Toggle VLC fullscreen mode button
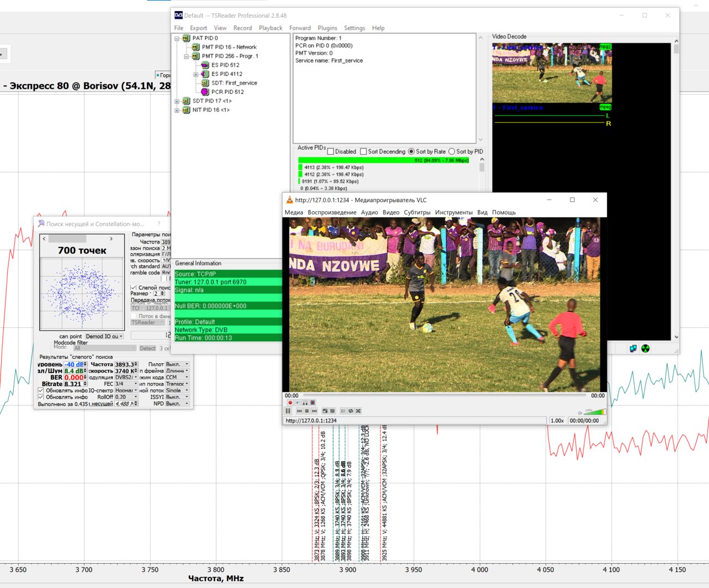 click(x=325, y=411)
